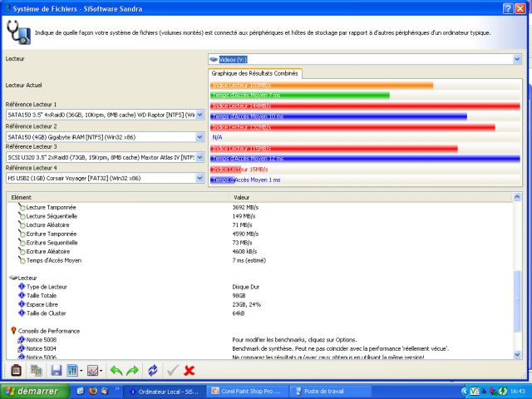Click the results list scrollbar thumb
The width and height of the screenshot is (532, 399).
(517, 301)
